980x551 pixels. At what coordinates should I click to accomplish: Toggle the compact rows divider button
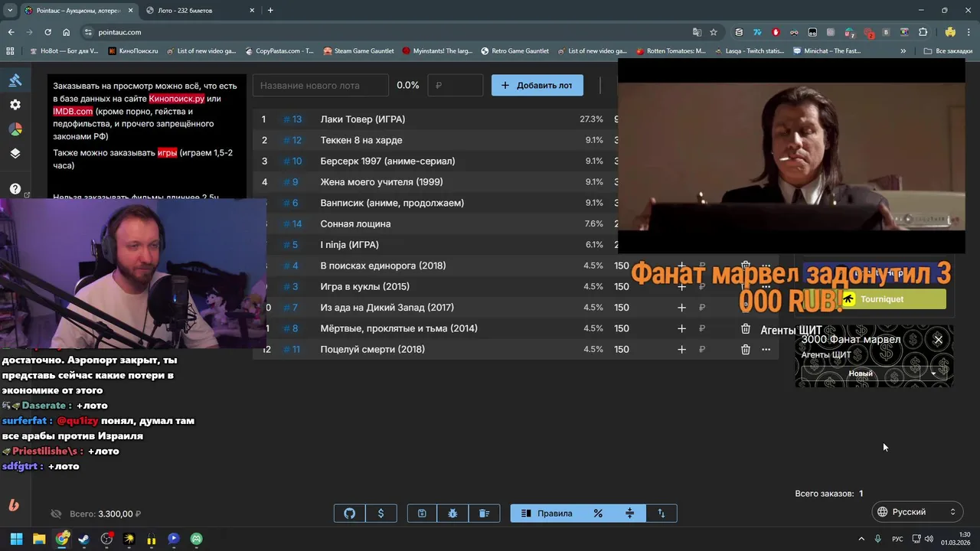629,514
